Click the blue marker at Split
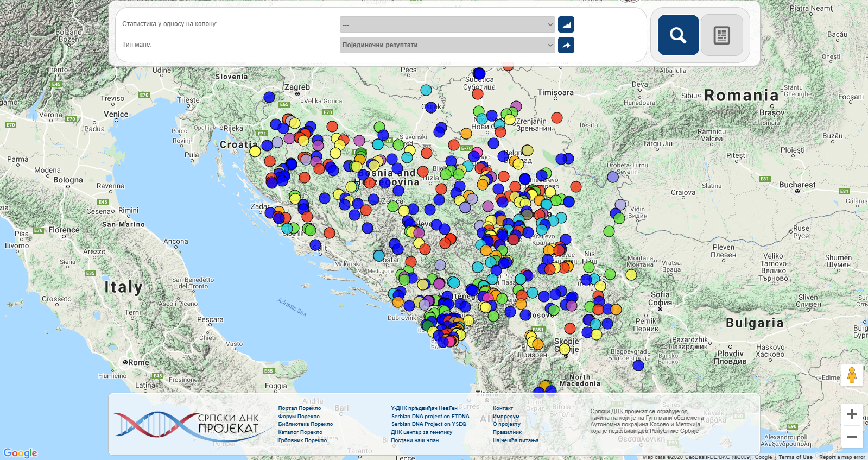This screenshot has width=868, height=460. pyautogui.click(x=315, y=245)
